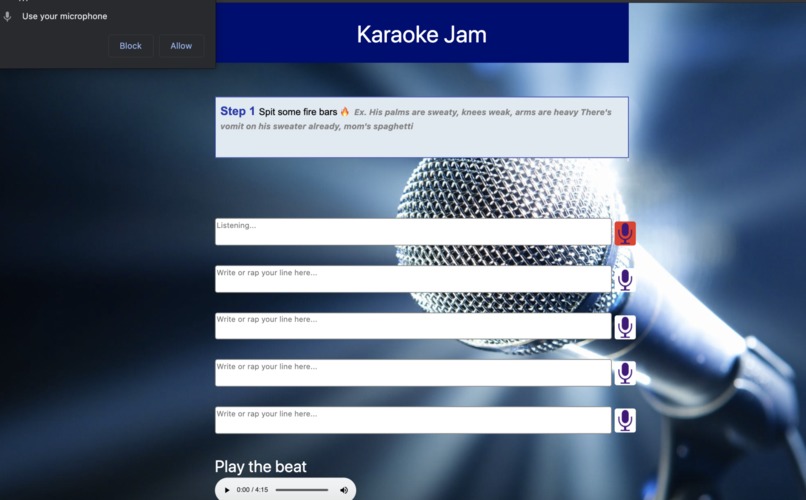Focus the second lyric line text field
The width and height of the screenshot is (806, 500).
click(x=413, y=279)
